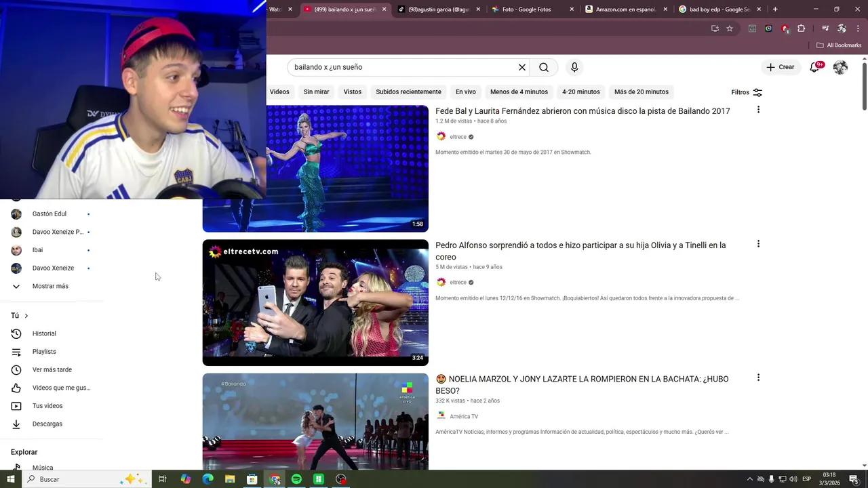Open the Windows notification center

pyautogui.click(x=854, y=479)
